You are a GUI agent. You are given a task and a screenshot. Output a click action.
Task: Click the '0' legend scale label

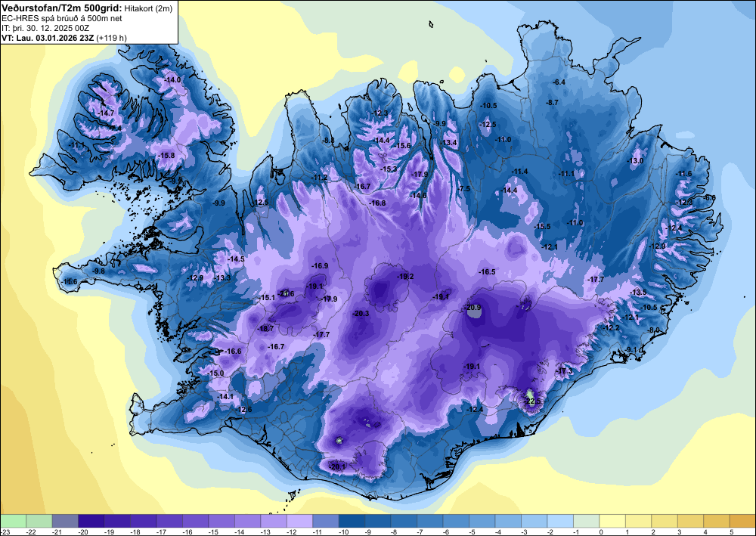(601, 531)
